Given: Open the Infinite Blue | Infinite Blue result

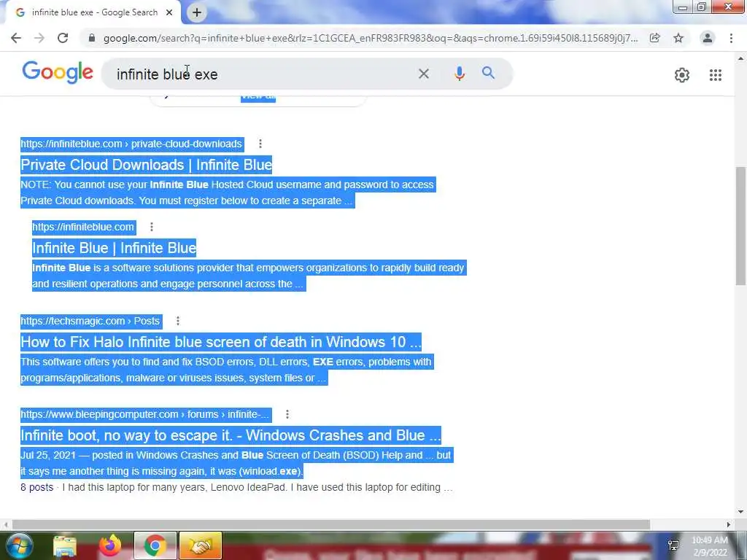Looking at the screenshot, I should (114, 248).
